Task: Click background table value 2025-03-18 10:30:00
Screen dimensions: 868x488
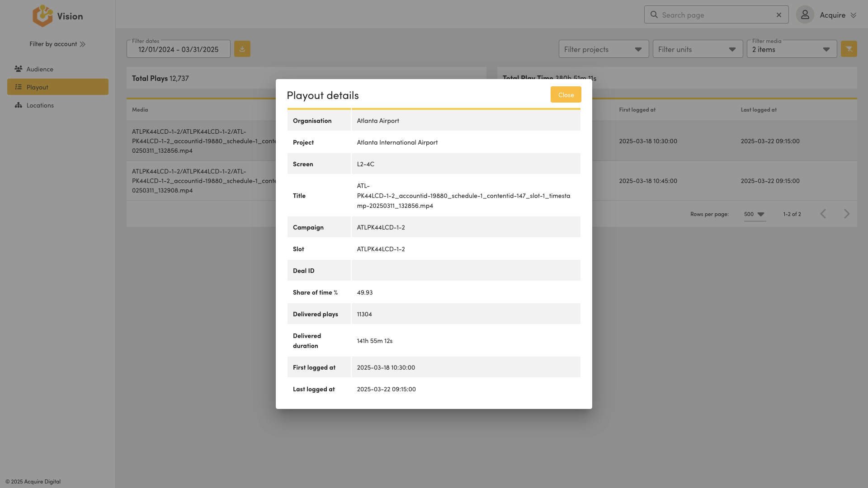Action: [x=648, y=141]
